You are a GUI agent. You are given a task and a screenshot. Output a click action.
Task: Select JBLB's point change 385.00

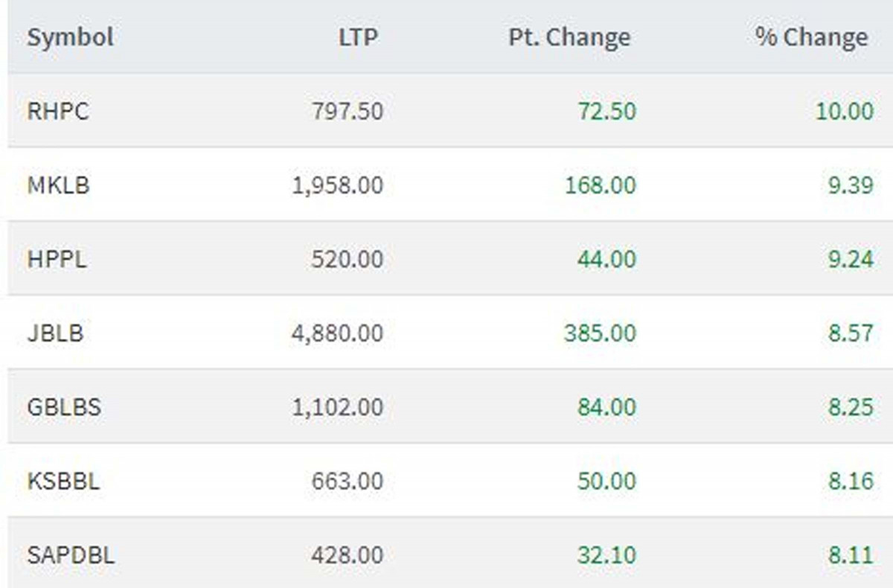600,333
